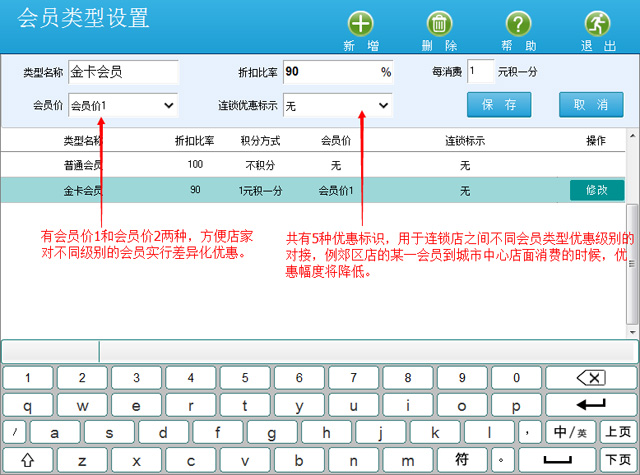Exit via the running man 退出 icon
This screenshot has width=640, height=475.
click(597, 24)
